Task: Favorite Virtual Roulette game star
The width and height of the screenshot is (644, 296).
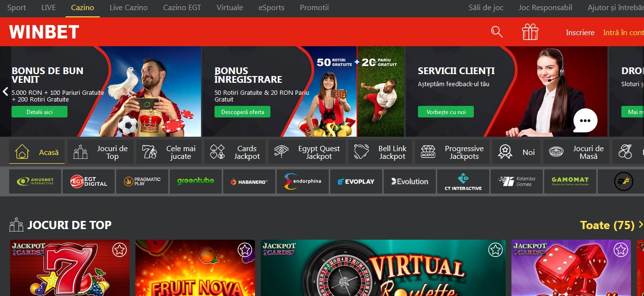Action: (x=496, y=250)
